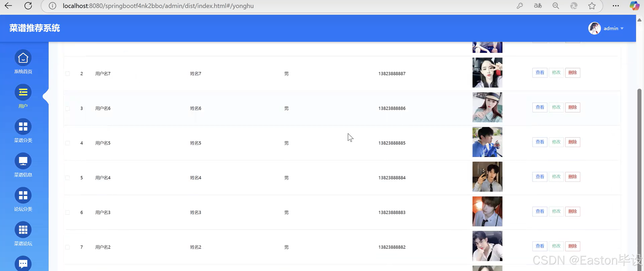This screenshot has width=644, height=271.
Task: Tick the checkbox for 用户名3 row
Action: click(68, 212)
